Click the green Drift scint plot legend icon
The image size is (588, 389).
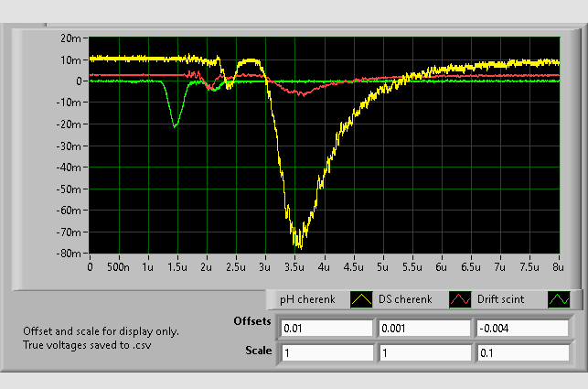click(x=558, y=299)
